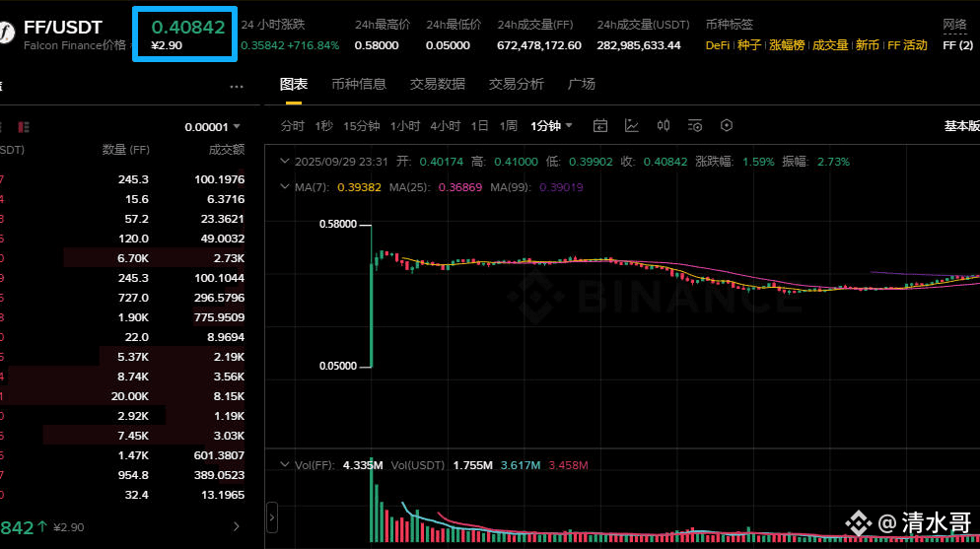Select the 1小时 chart interval
The image size is (980, 549).
coord(405,126)
